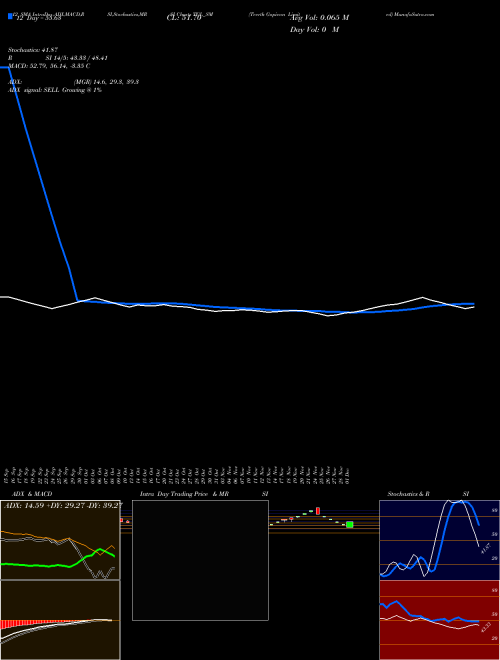Image resolution: width=500 pixels, height=660 pixels.
Task: Select the 'Avg Vol: 0.065 M' text
Action: [320, 18]
